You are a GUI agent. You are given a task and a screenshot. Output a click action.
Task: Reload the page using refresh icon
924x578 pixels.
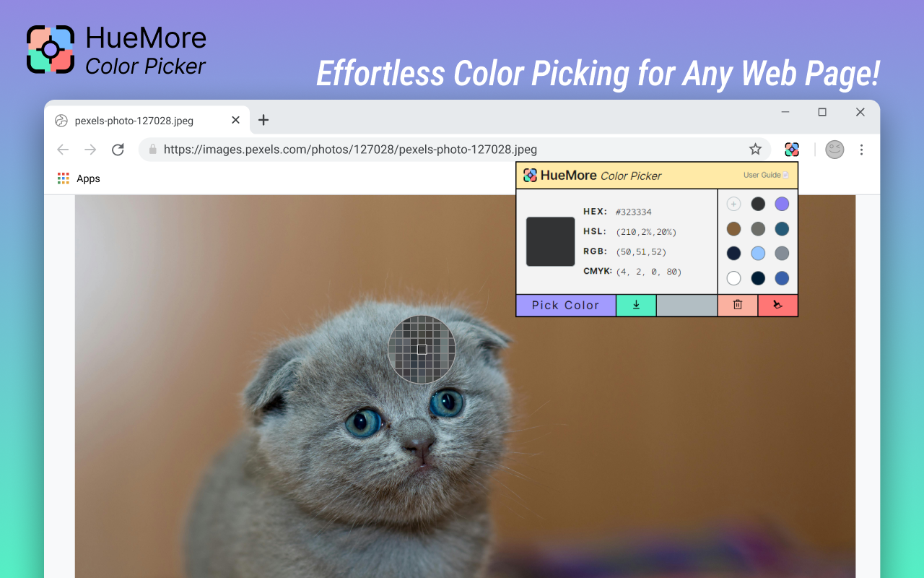point(118,150)
